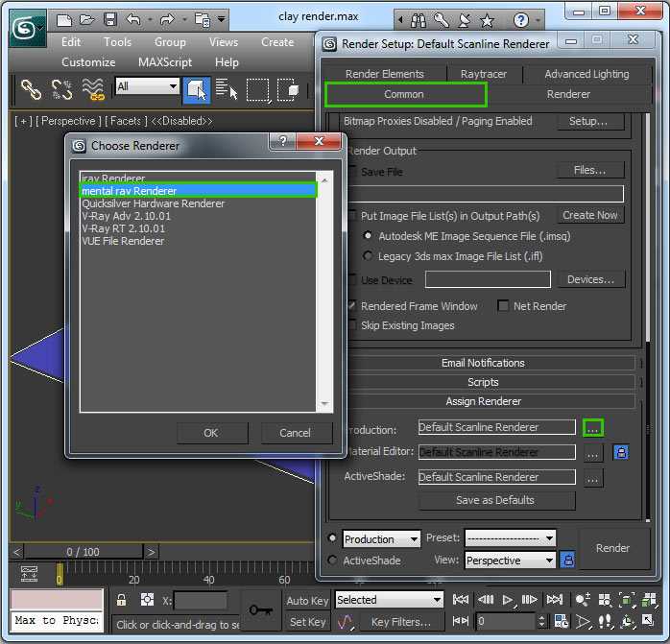This screenshot has height=644, width=670.
Task: Open the Help question mark icon
Action: point(520,20)
